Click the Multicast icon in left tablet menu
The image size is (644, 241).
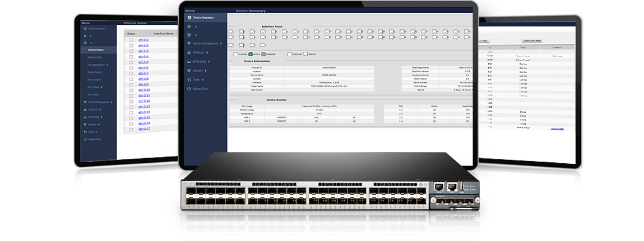[85, 110]
